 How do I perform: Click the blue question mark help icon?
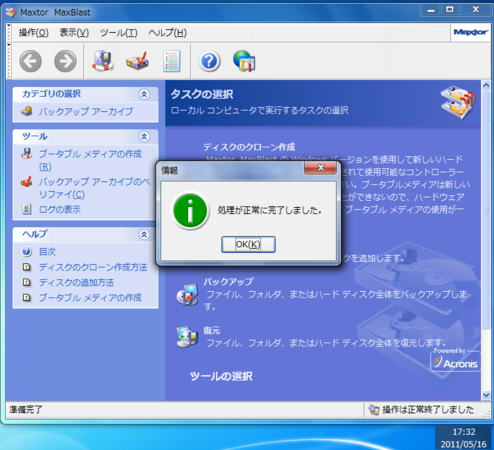coord(210,61)
